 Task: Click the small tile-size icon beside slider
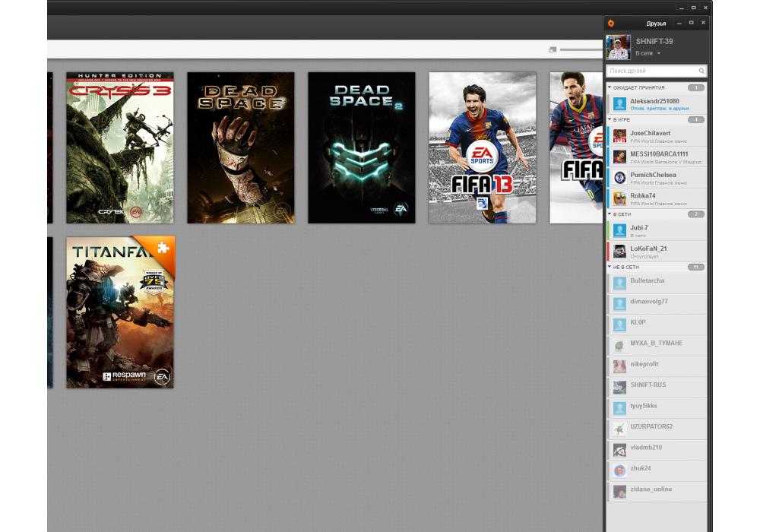[553, 49]
